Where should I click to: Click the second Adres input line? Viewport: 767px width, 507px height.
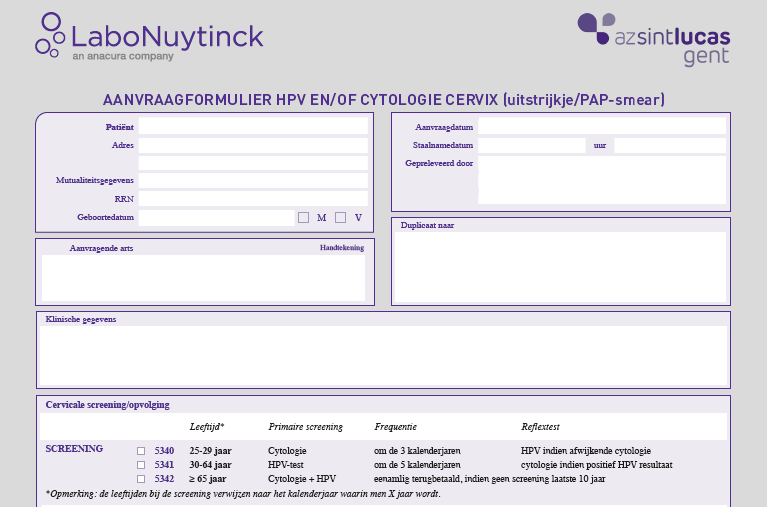253,162
